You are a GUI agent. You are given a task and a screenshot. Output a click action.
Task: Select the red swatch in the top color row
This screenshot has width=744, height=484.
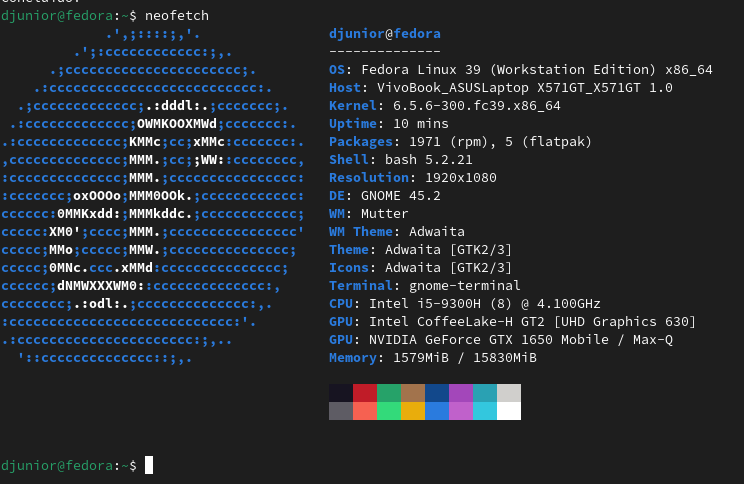365,393
